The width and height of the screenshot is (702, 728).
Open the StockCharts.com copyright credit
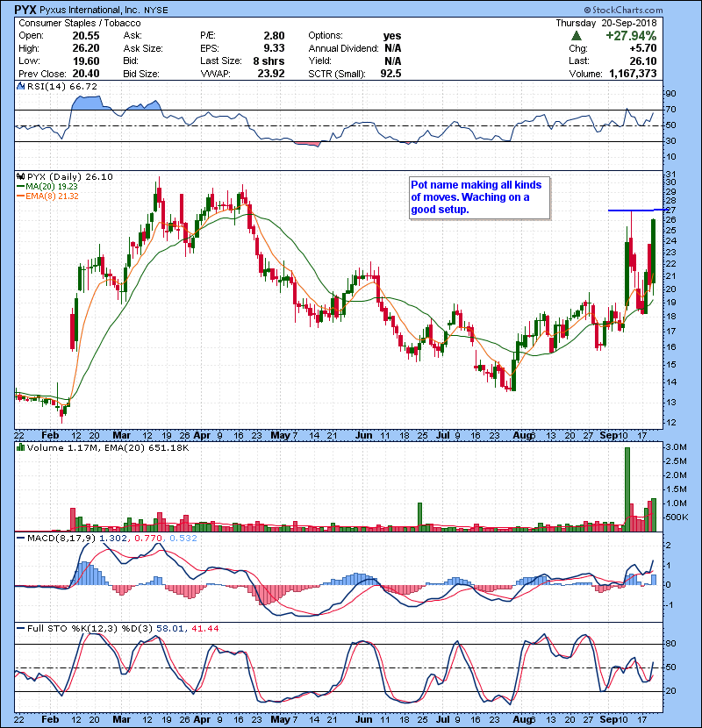(624, 10)
